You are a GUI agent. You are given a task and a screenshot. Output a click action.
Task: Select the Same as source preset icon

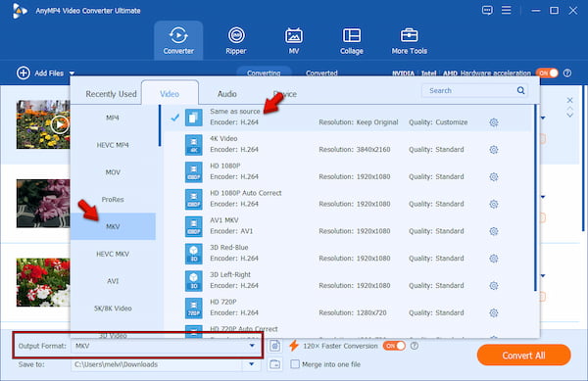pyautogui.click(x=193, y=118)
